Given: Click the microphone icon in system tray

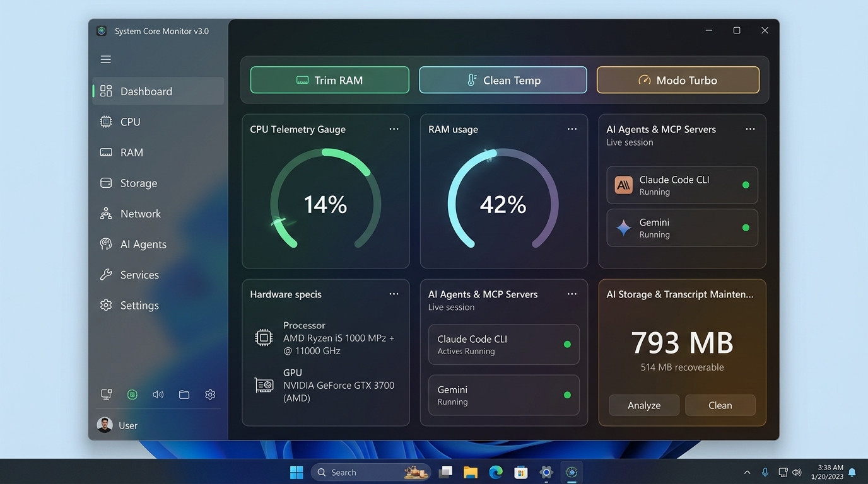Looking at the screenshot, I should coord(765,472).
